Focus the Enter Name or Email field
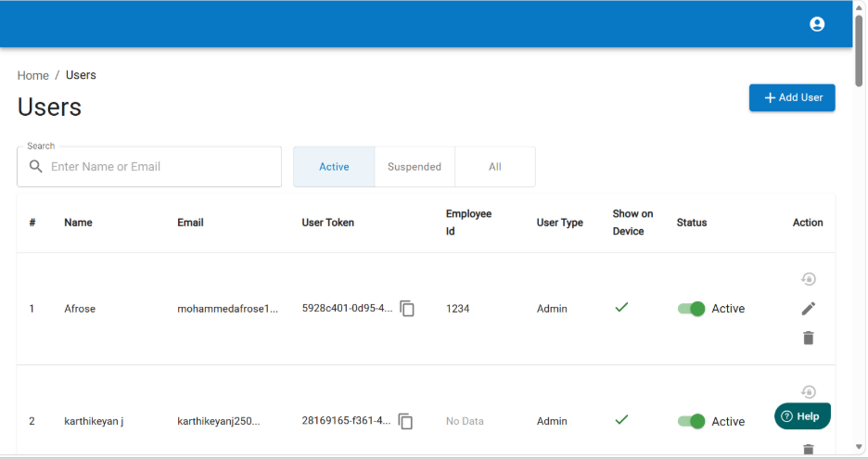Screen dimensions: 868x459 pos(149,167)
